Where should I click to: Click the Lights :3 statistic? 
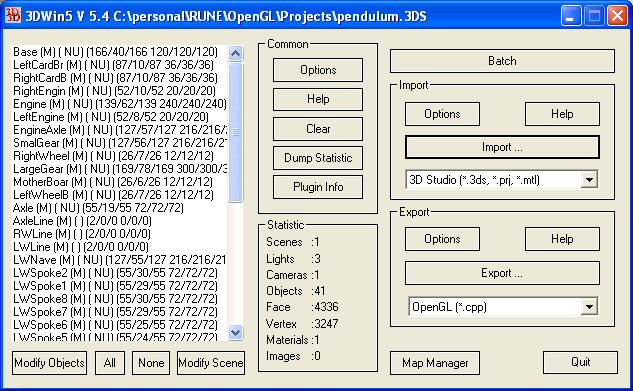293,259
